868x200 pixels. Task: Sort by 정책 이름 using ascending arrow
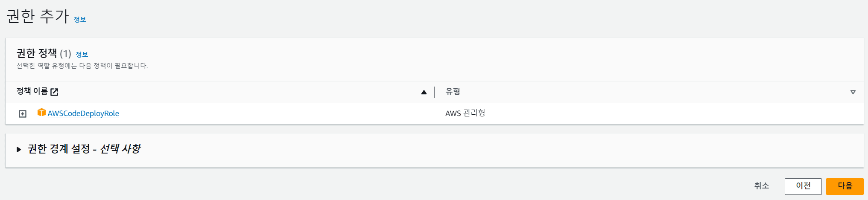pyautogui.click(x=424, y=92)
